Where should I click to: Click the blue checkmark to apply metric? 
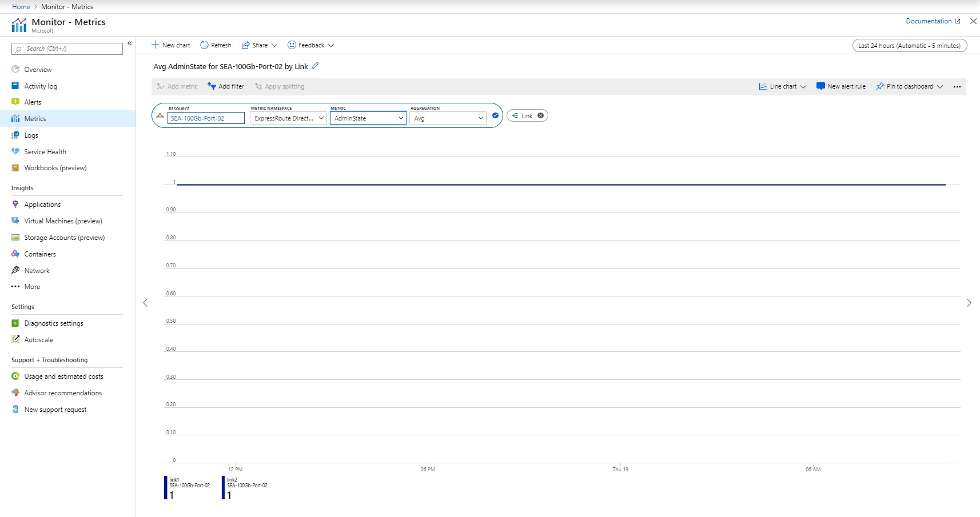click(495, 115)
